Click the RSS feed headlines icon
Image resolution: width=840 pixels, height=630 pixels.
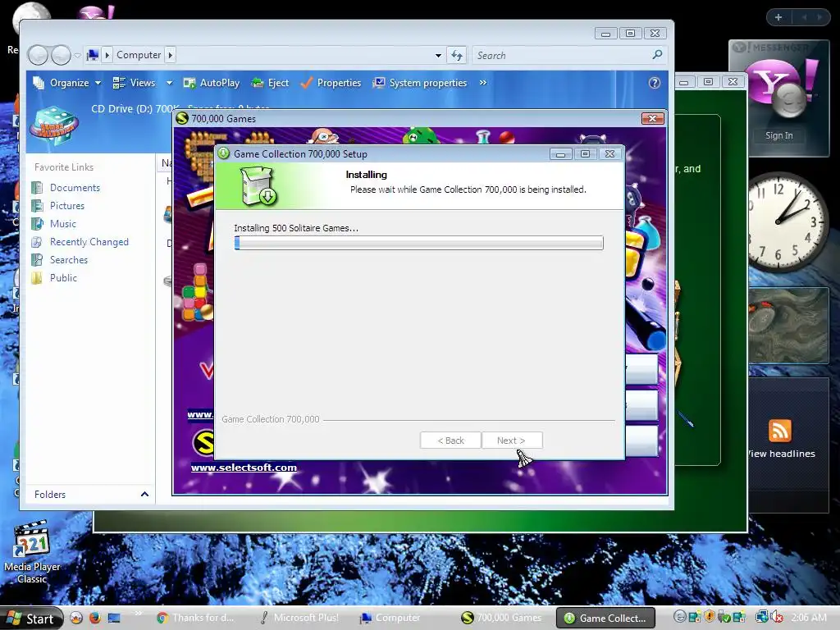click(x=779, y=431)
